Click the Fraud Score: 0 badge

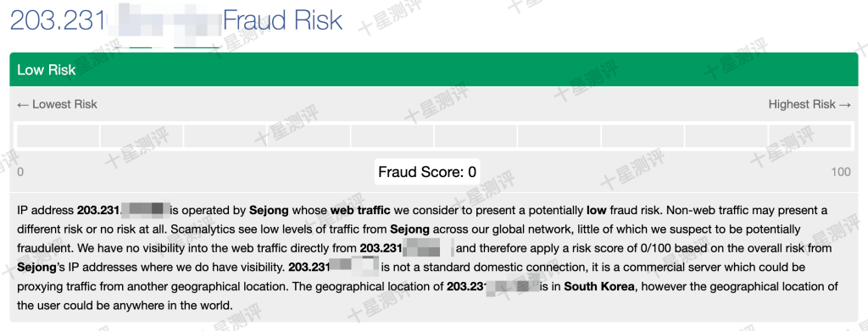pyautogui.click(x=427, y=172)
